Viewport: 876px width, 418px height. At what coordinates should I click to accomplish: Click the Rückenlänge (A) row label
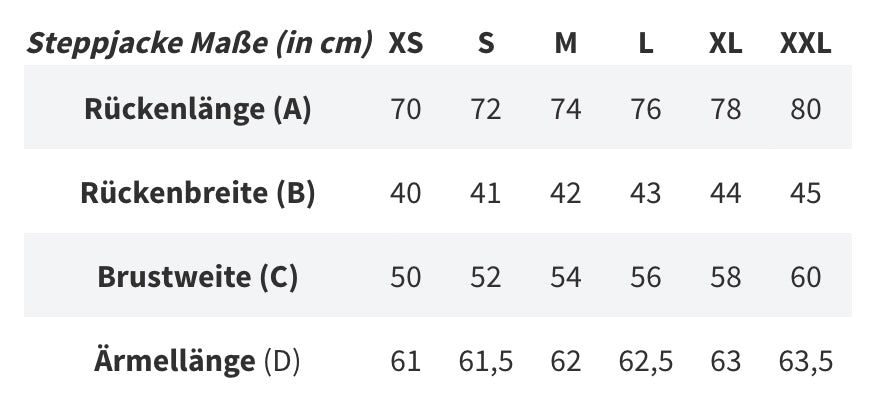[198, 108]
